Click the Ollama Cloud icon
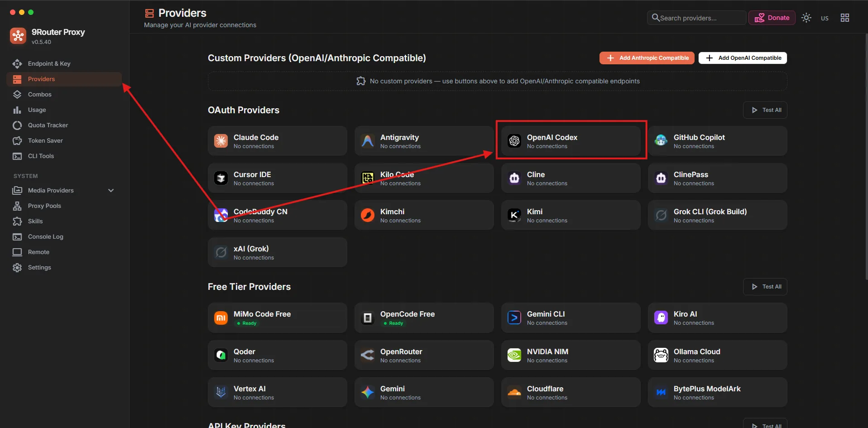The image size is (868, 428). (x=661, y=355)
